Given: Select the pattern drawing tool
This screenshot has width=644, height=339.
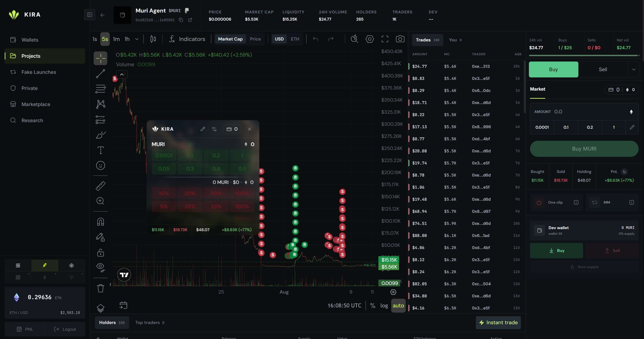Looking at the screenshot, I should point(101,104).
